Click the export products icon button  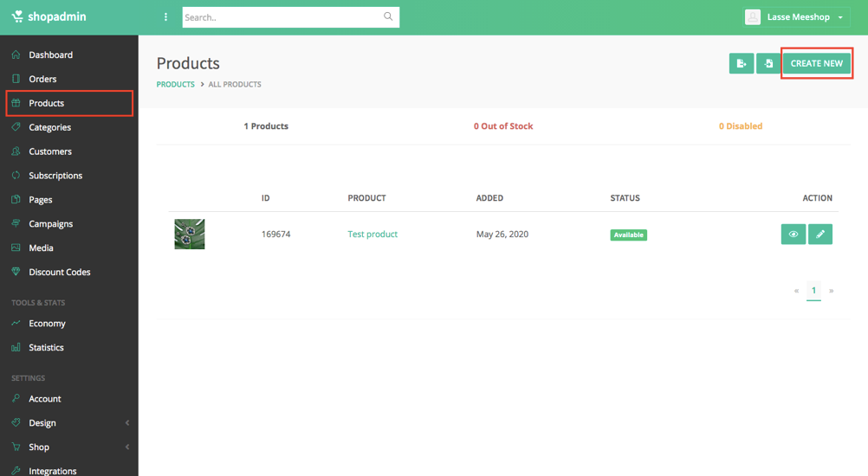pos(742,63)
